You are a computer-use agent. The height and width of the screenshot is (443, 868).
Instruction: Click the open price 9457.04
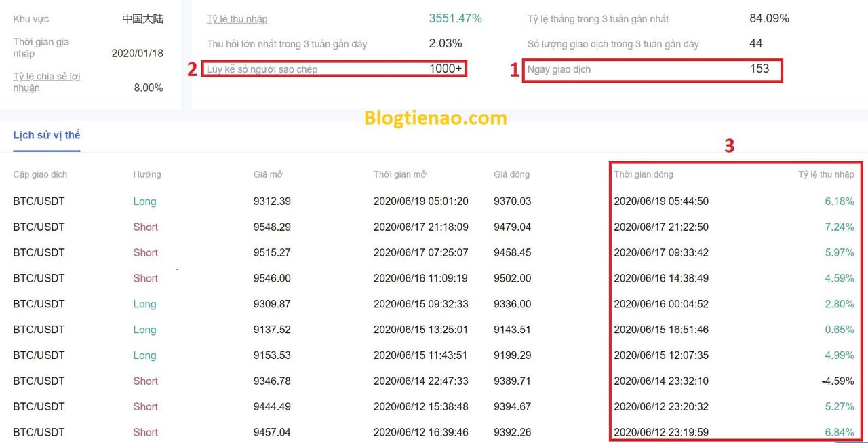272,432
